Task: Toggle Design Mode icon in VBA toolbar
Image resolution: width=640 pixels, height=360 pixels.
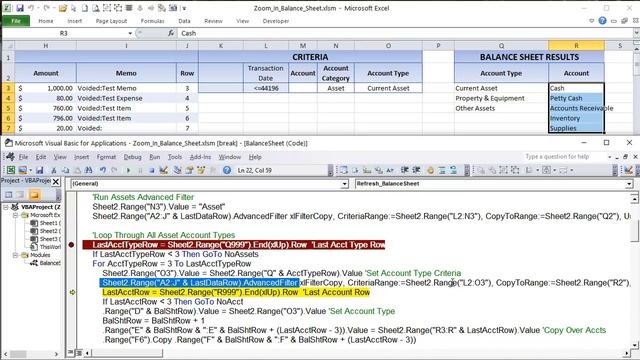Action: (164, 170)
